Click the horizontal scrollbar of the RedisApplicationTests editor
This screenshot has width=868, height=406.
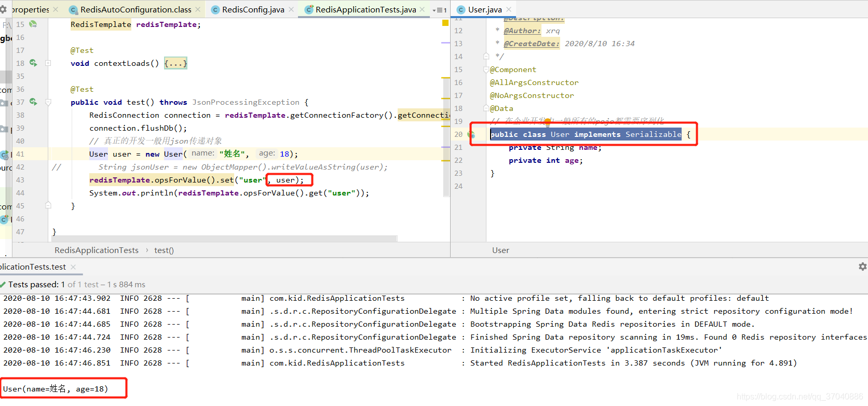pyautogui.click(x=224, y=239)
